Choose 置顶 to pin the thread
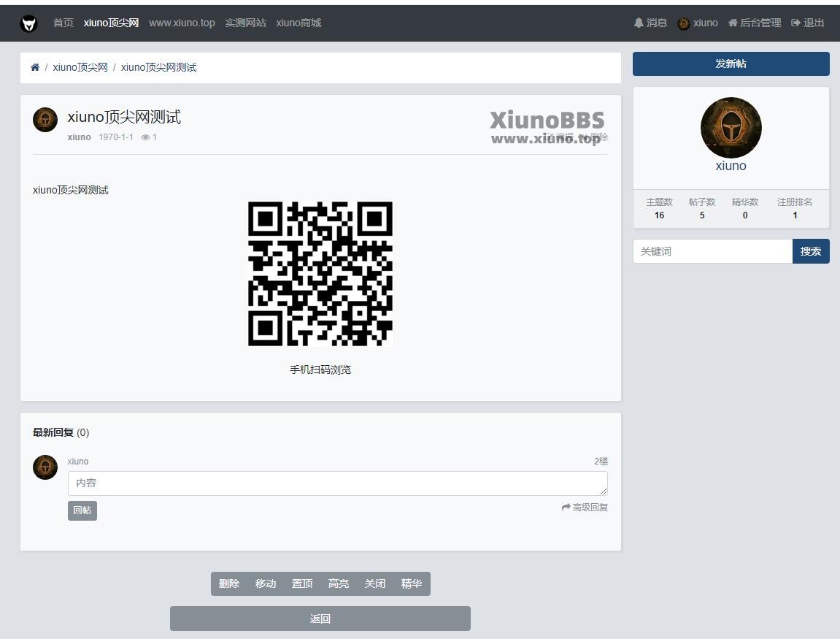This screenshot has width=840, height=639. [x=302, y=583]
